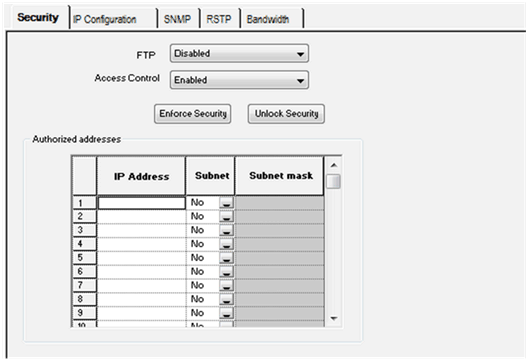Select the Security tab
The image size is (527, 360).
click(38, 17)
